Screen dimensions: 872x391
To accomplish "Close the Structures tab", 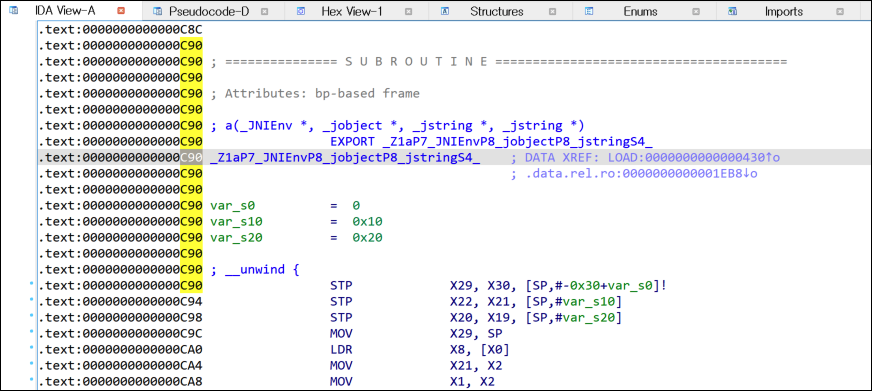I will point(552,11).
